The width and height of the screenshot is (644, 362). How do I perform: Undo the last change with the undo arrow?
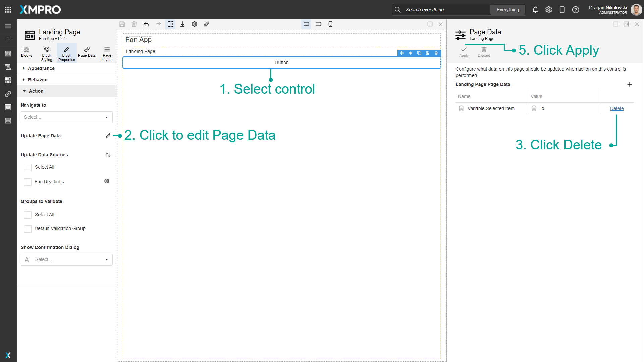(146, 24)
